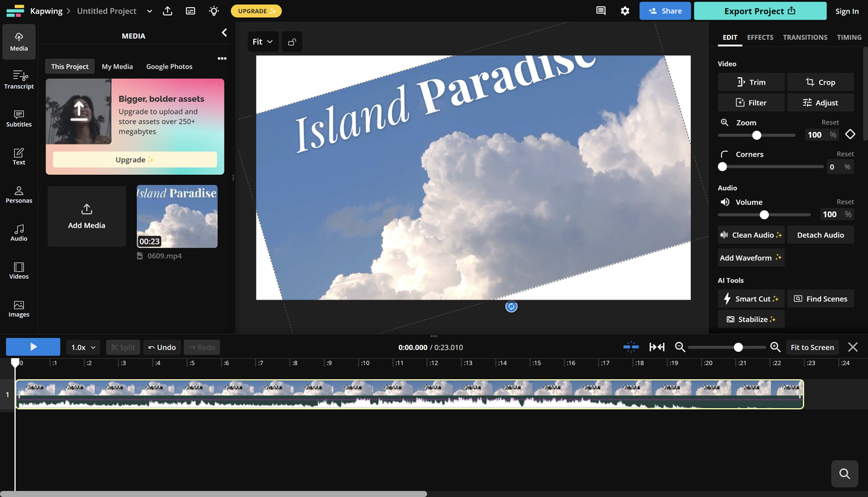Image resolution: width=868 pixels, height=497 pixels.
Task: Toggle the zoom aspect lock diamond
Action: pos(850,134)
